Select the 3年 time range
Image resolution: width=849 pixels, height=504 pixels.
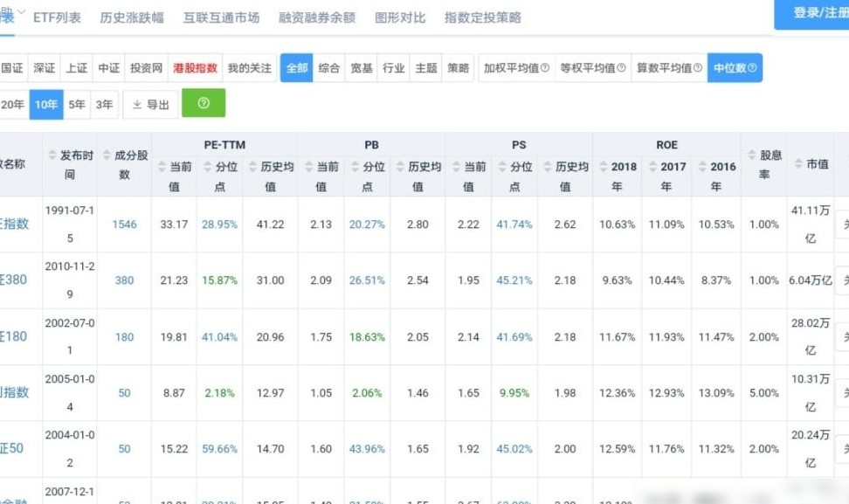(x=105, y=105)
